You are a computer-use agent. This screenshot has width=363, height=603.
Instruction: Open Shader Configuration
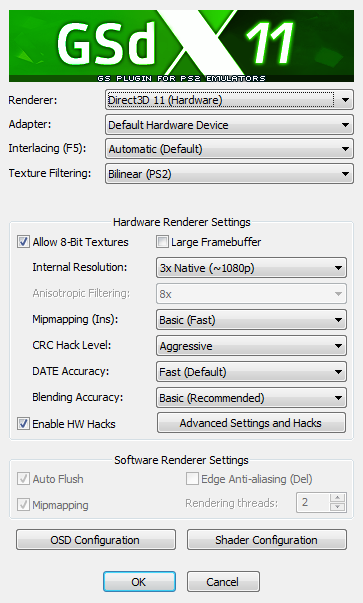266,540
